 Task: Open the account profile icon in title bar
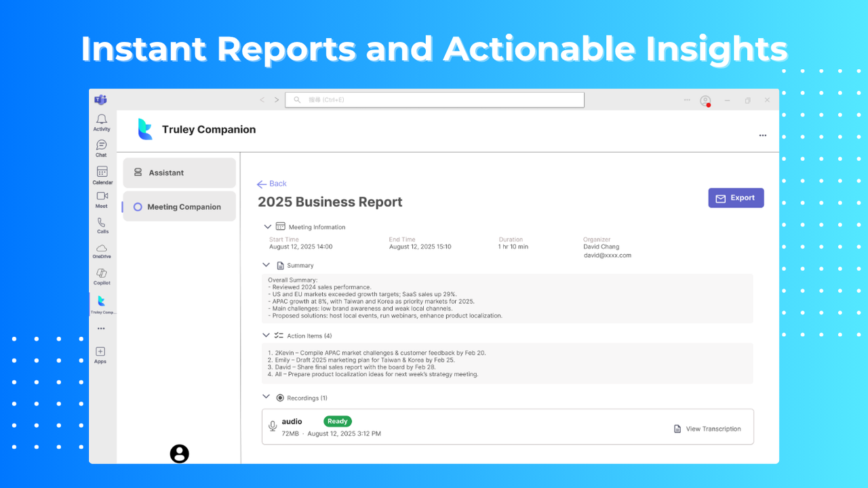click(705, 100)
